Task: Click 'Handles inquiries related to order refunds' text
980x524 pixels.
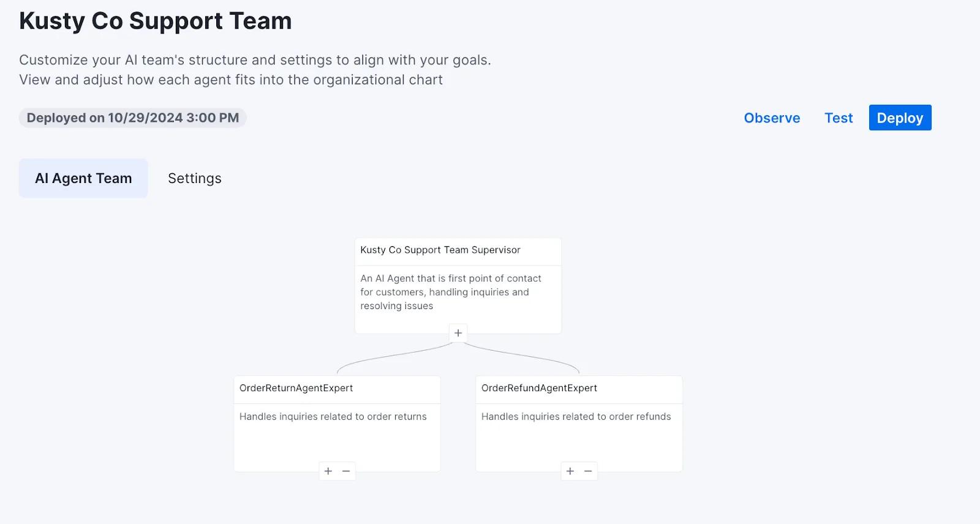Action: 576,416
